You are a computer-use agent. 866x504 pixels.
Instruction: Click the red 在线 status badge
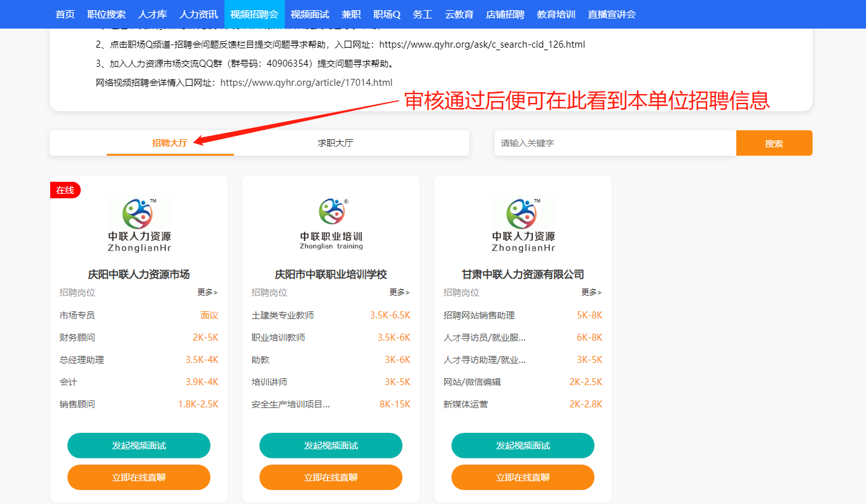(x=65, y=190)
